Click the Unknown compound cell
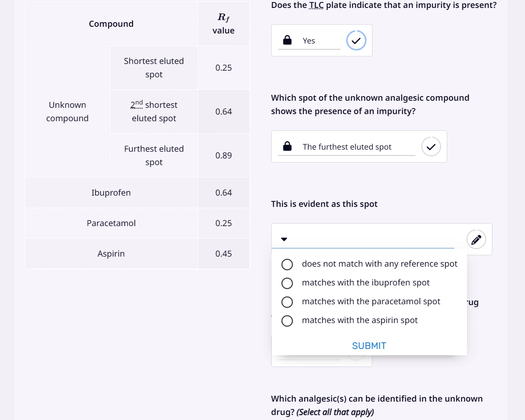This screenshot has height=420, width=525. [67, 112]
